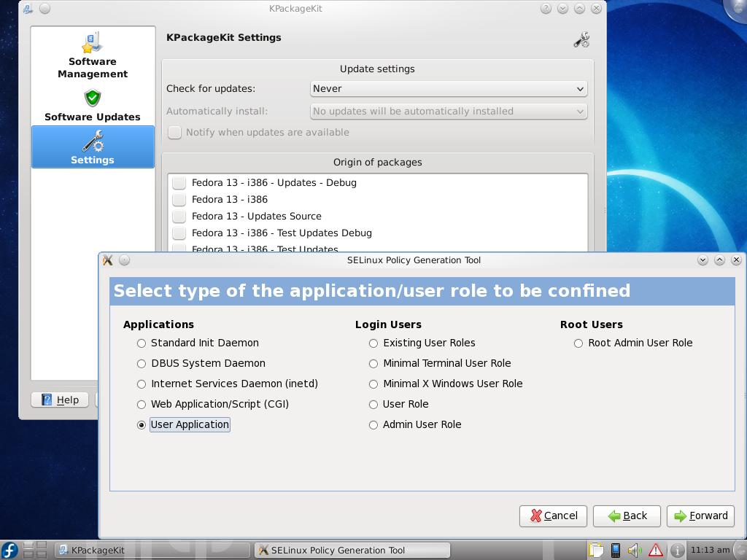This screenshot has height=560, width=747.
Task: Select Existing User Roles option
Action: coord(422,343)
